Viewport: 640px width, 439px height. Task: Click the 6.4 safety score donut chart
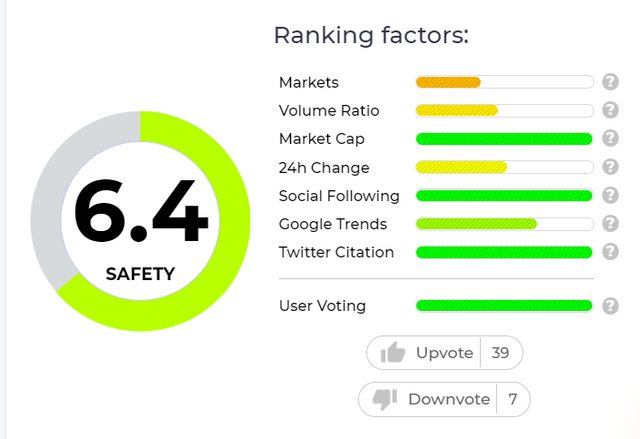(140, 221)
